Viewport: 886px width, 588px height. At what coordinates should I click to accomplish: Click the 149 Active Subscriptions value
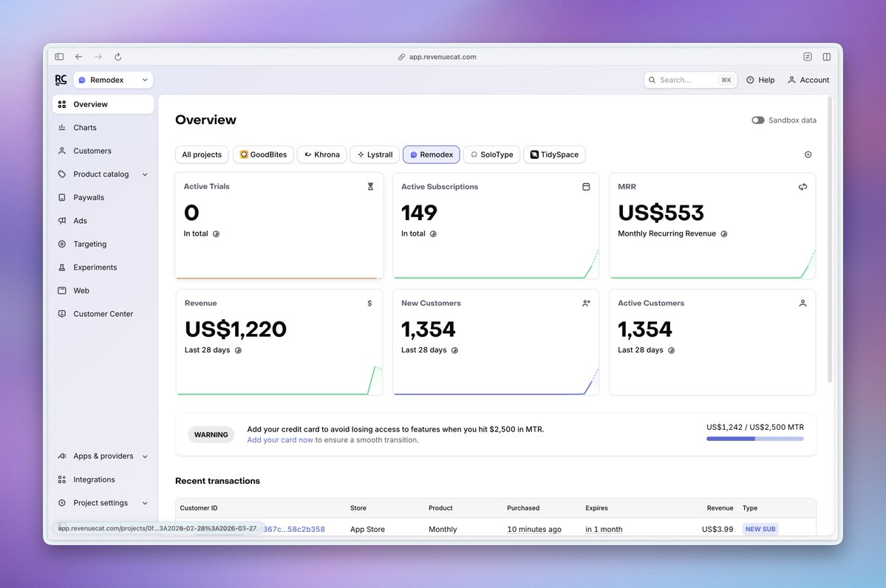pos(419,213)
